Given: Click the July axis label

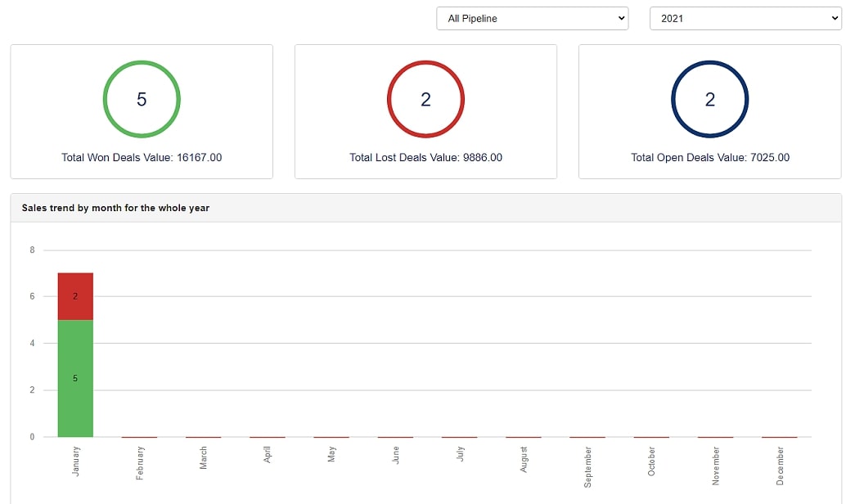Looking at the screenshot, I should [x=460, y=455].
